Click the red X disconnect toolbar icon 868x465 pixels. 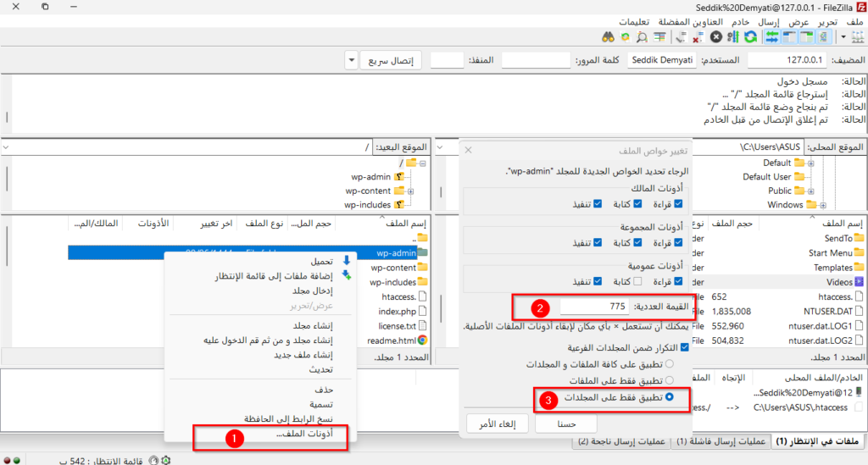(698, 37)
